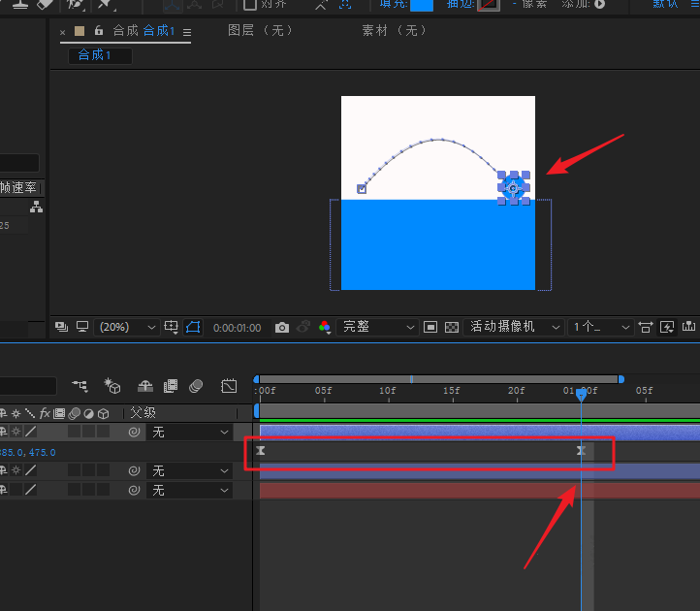Click the Frame Blending icon in timeline
Image resolution: width=700 pixels, height=611 pixels.
point(171,386)
